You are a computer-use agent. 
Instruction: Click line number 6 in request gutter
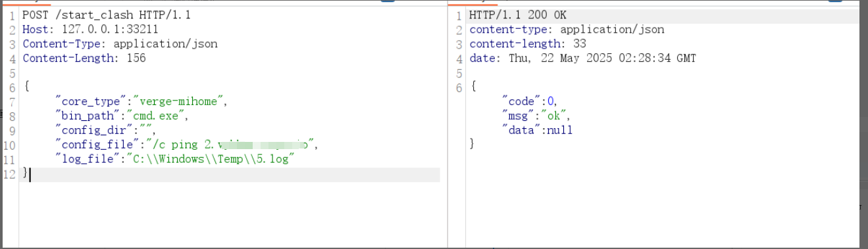(x=12, y=87)
